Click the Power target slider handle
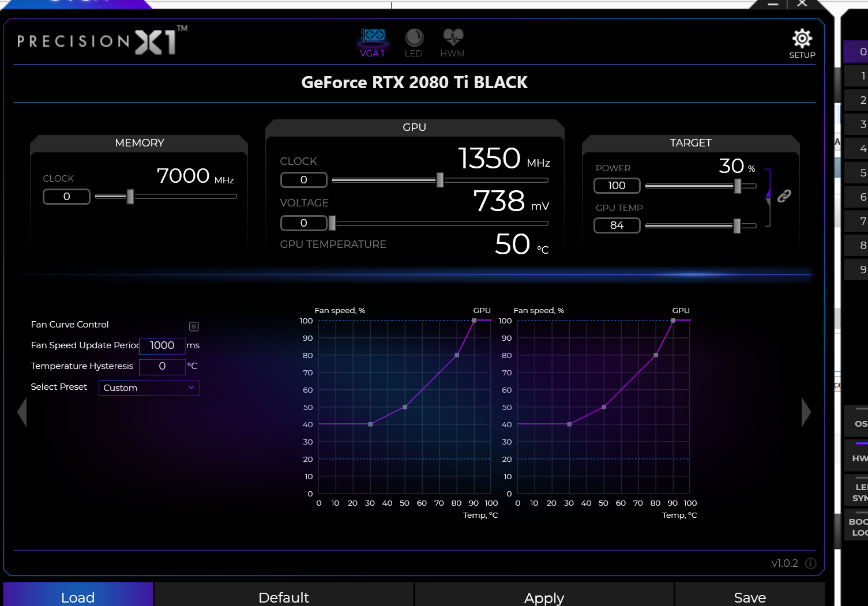The image size is (868, 606). point(737,186)
